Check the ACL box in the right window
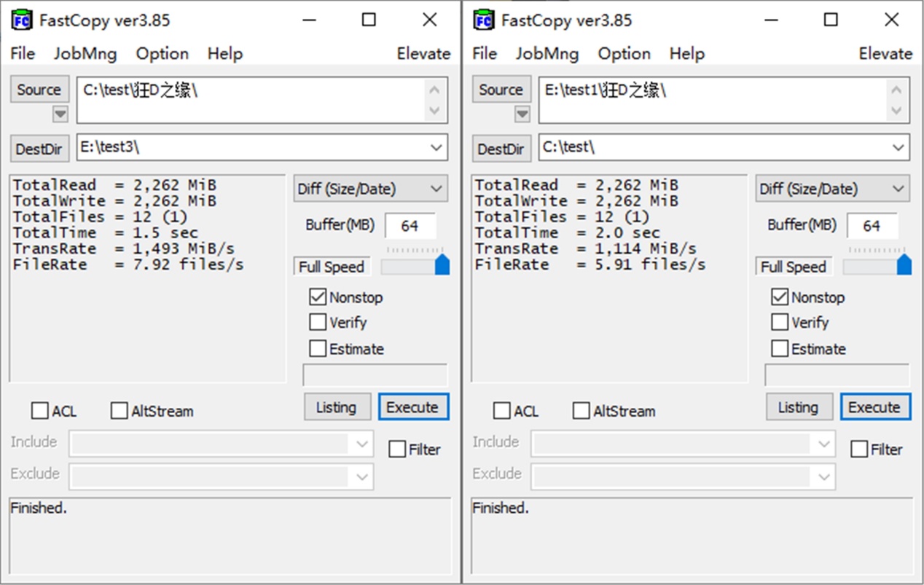The height and width of the screenshot is (585, 924). click(x=502, y=411)
